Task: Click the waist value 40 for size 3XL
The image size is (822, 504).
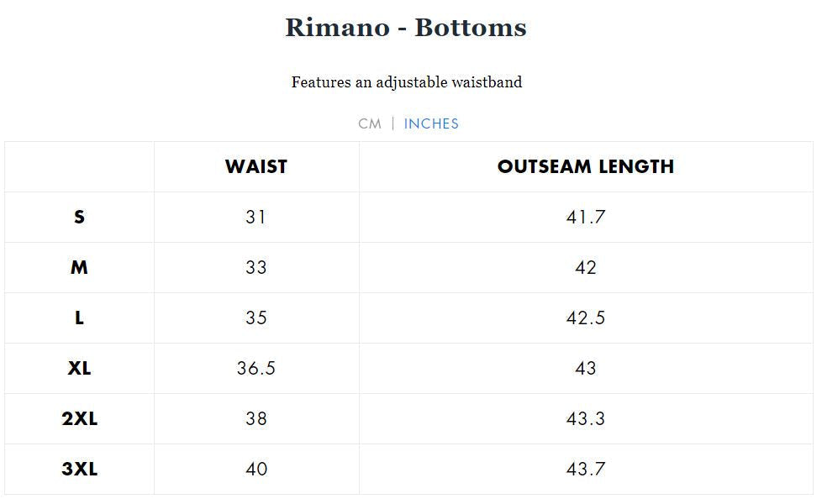Action: (256, 469)
